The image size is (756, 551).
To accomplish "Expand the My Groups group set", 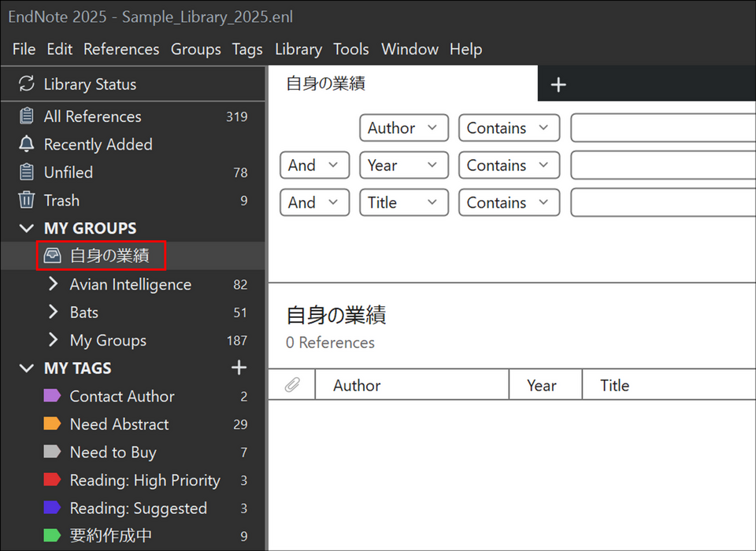I will click(x=53, y=340).
